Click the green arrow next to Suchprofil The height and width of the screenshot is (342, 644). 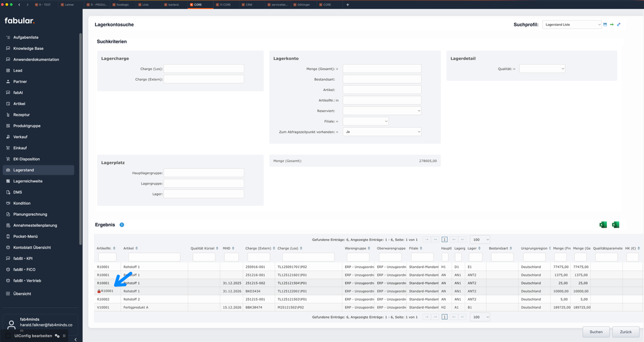pos(612,24)
